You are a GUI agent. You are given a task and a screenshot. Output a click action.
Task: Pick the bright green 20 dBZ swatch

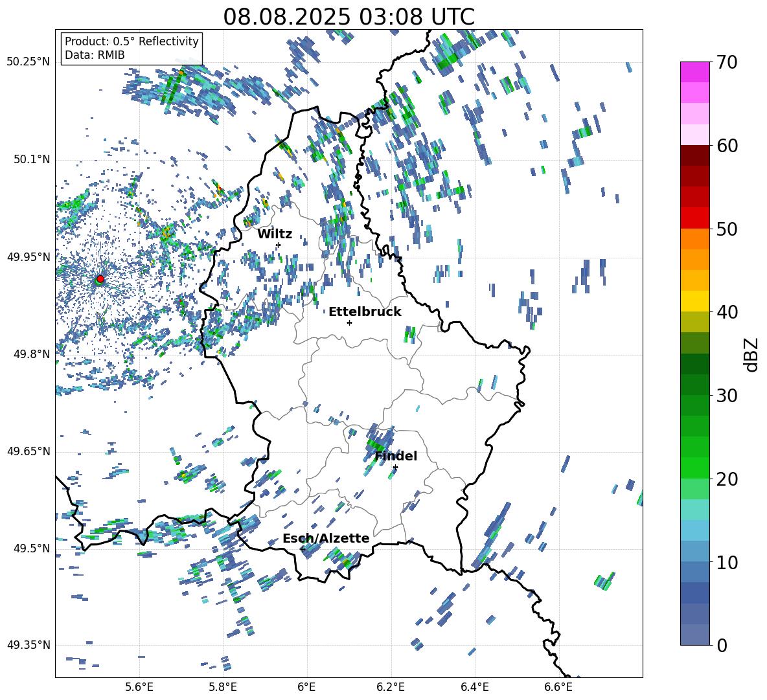(694, 468)
